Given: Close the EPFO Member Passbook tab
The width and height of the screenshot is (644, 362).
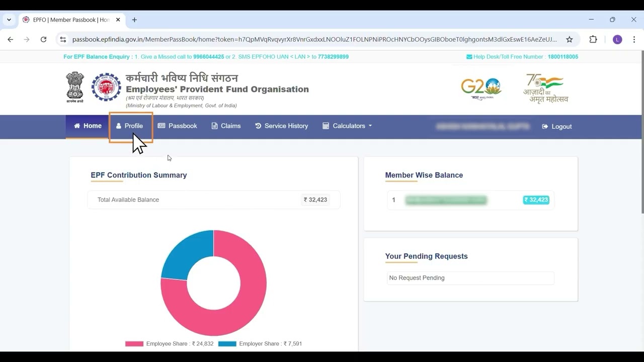Looking at the screenshot, I should 118,20.
